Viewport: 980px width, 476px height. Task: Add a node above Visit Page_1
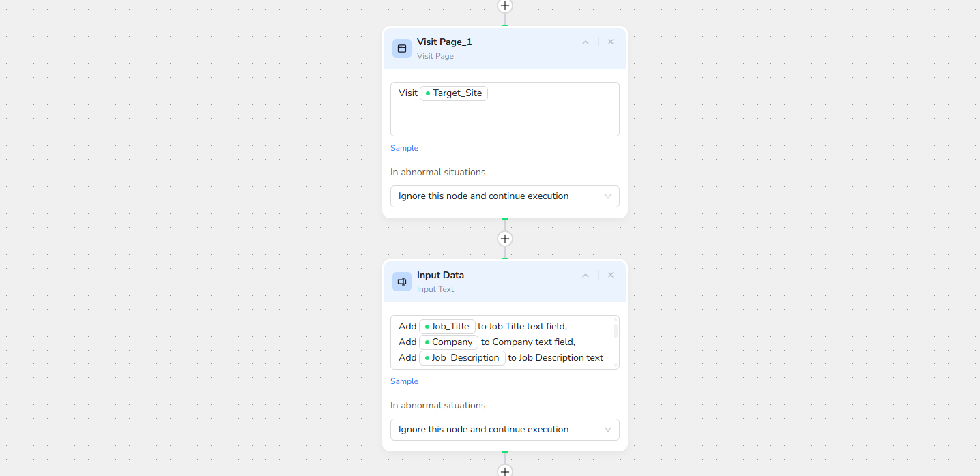pyautogui.click(x=505, y=6)
